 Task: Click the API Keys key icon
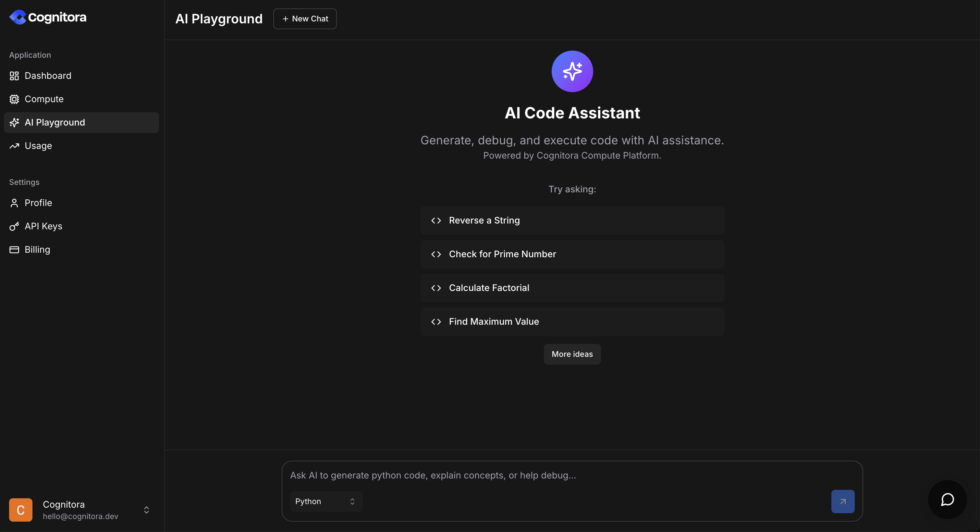click(14, 227)
